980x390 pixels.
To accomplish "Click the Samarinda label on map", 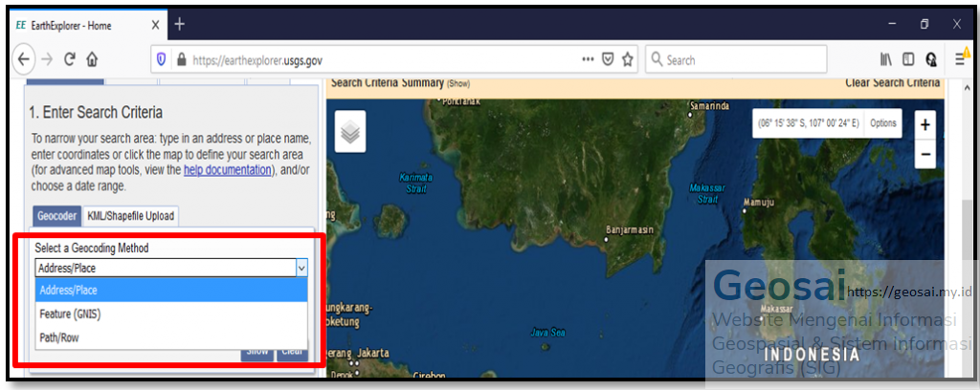I will pos(709,105).
